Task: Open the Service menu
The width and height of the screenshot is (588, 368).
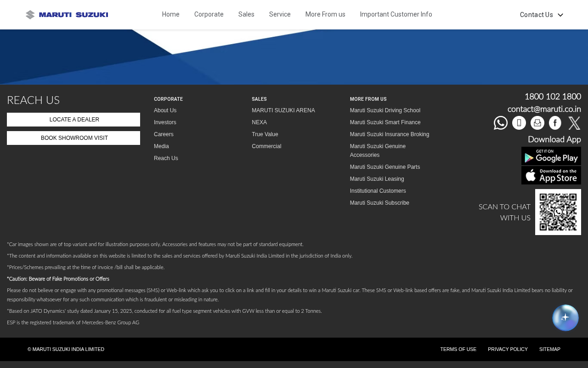Action: point(280,14)
